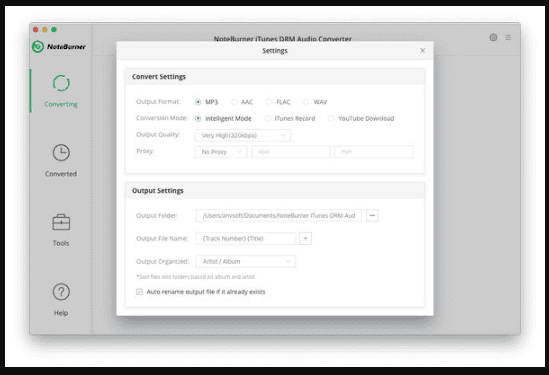Expand the No Proxy dropdown
This screenshot has height=375, width=549.
pos(221,152)
